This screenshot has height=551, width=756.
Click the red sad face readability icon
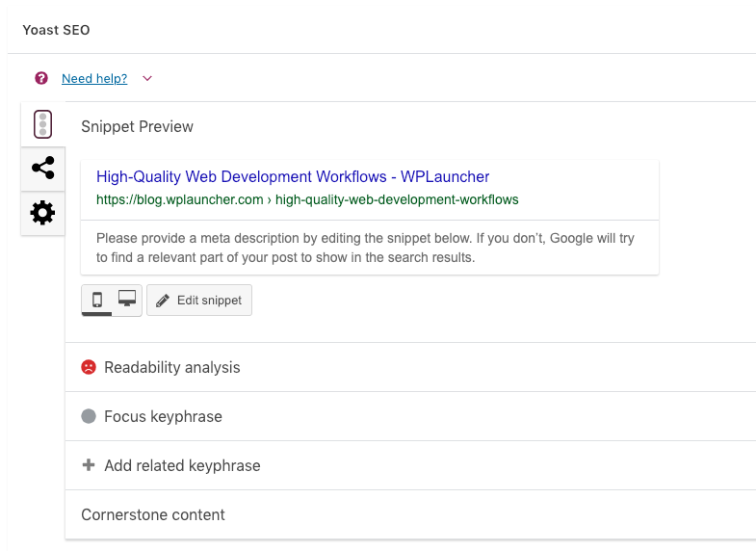pyautogui.click(x=89, y=367)
